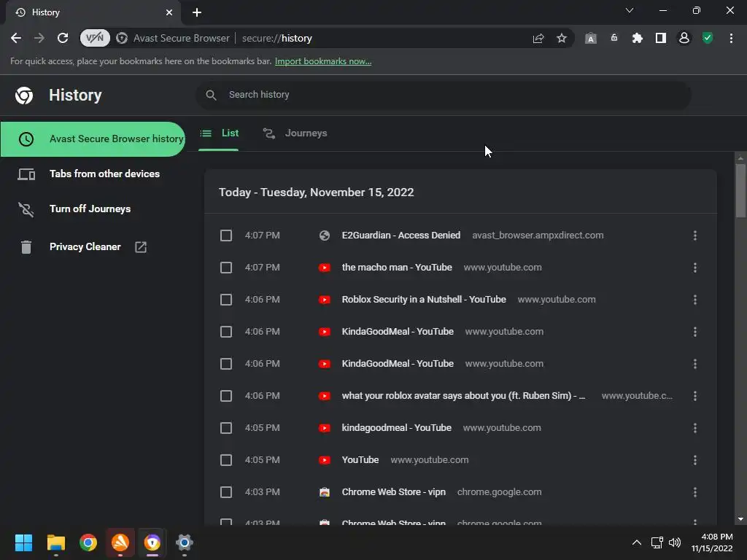This screenshot has height=560, width=747.
Task: Open the browser three-dot menu
Action: click(731, 38)
